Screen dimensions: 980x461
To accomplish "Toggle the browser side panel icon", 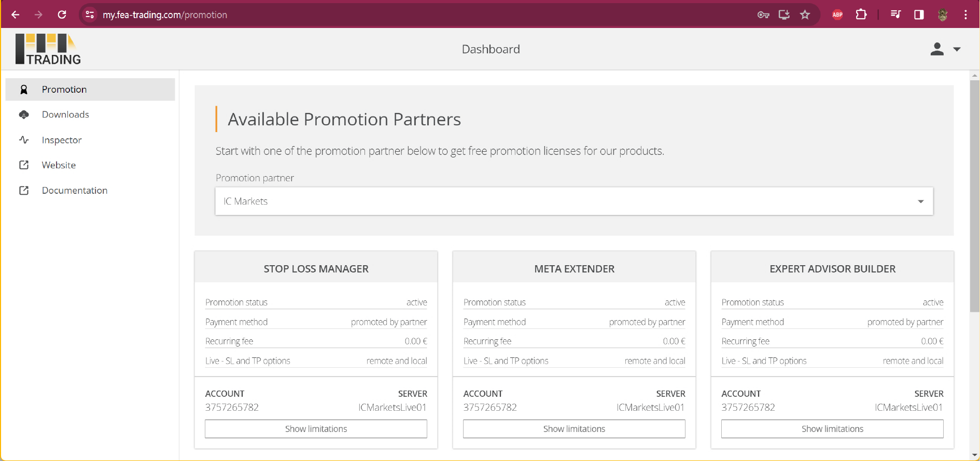I will tap(919, 15).
